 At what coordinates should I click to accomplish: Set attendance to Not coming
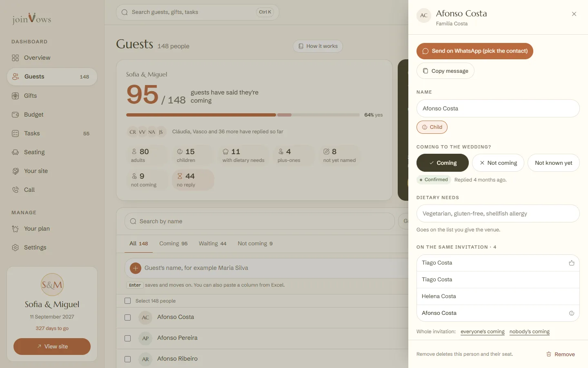click(x=498, y=163)
